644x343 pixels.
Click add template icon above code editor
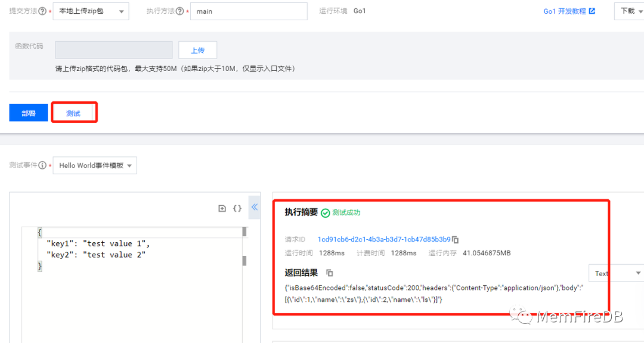pos(222,208)
